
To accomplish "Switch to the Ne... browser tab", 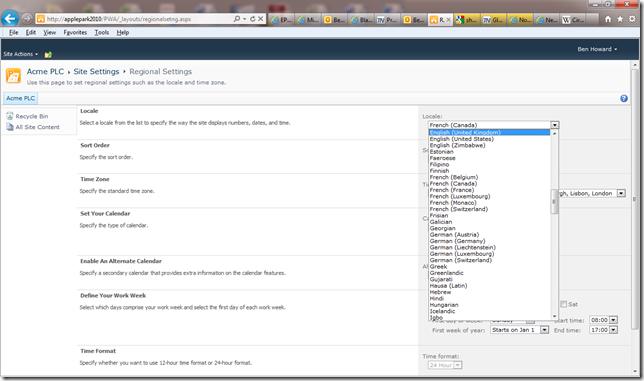I will click(547, 19).
